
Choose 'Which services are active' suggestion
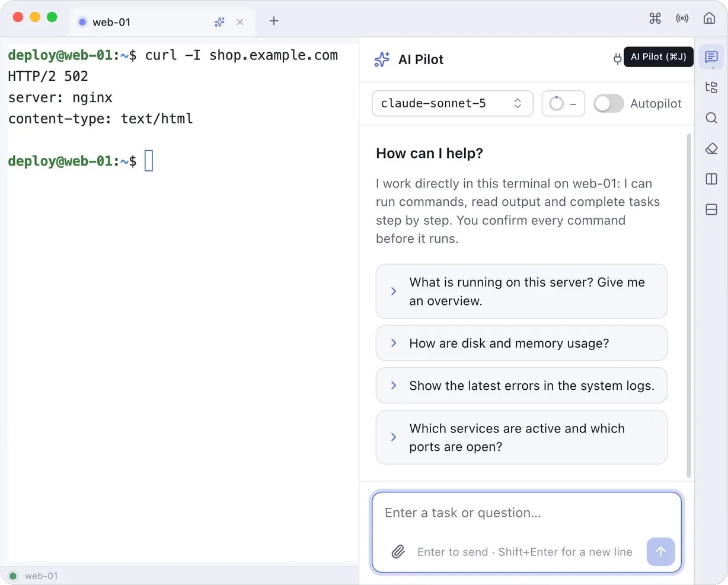click(522, 437)
